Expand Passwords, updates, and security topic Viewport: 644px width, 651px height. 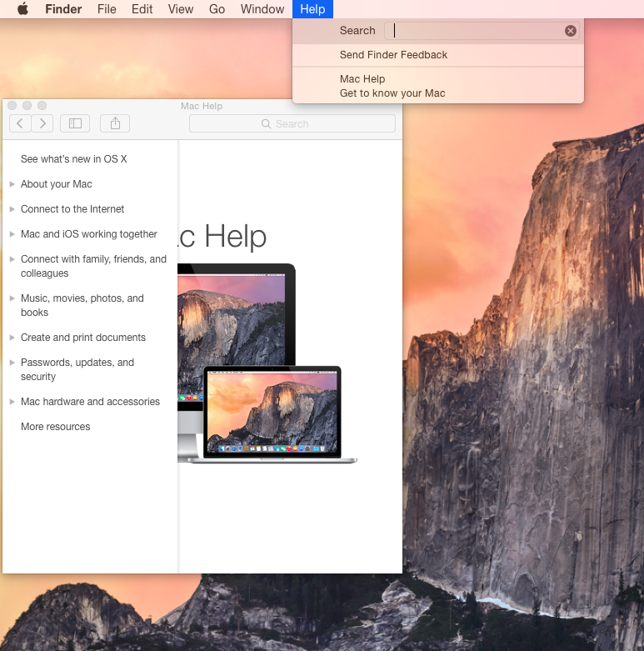[x=12, y=363]
